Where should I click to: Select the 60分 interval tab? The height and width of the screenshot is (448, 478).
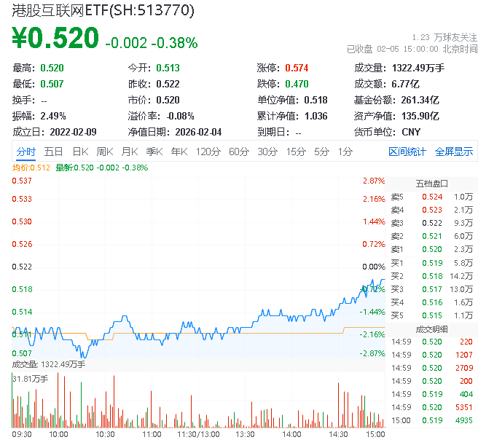tap(238, 152)
